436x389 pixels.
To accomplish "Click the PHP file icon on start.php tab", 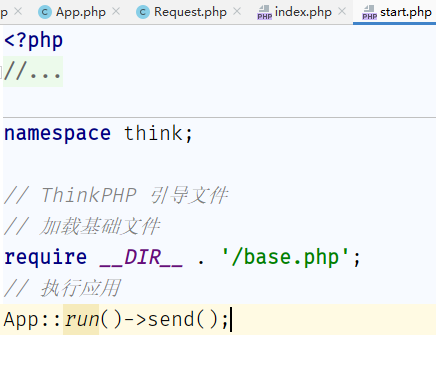I will tap(370, 13).
